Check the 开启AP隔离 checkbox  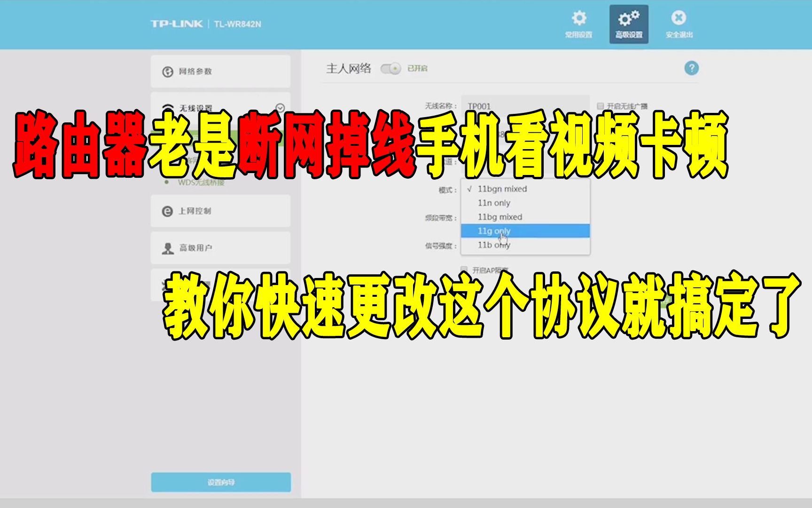(x=464, y=270)
